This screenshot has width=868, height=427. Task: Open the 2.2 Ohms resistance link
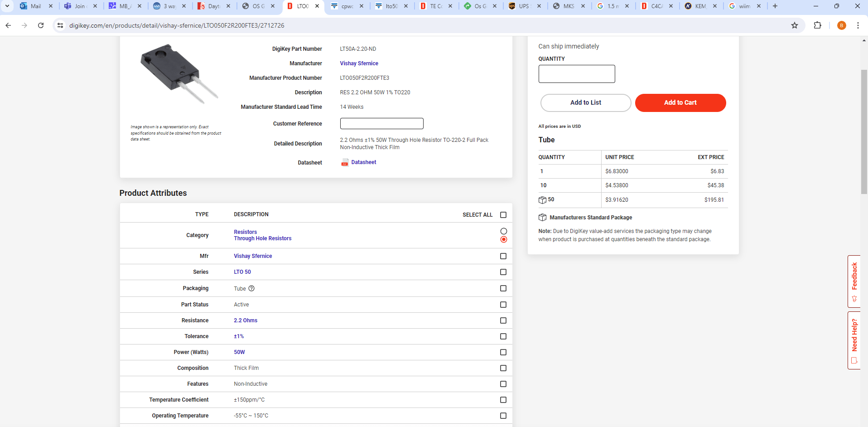(x=246, y=320)
